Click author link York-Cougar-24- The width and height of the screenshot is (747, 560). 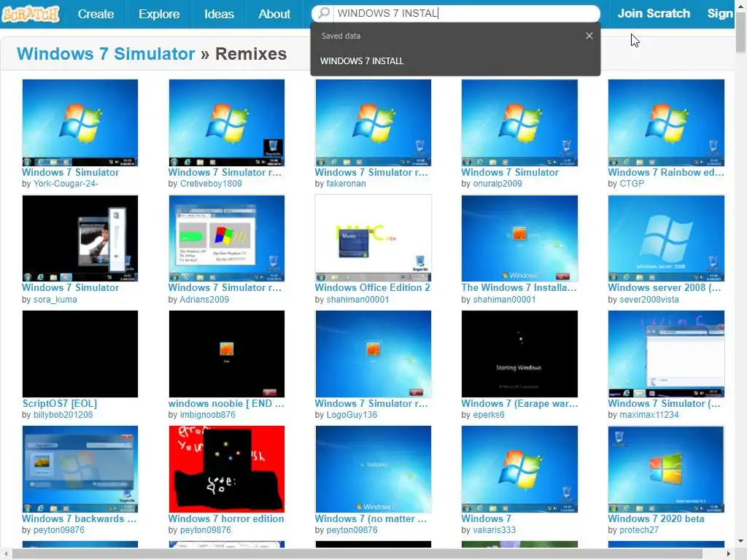(x=66, y=184)
